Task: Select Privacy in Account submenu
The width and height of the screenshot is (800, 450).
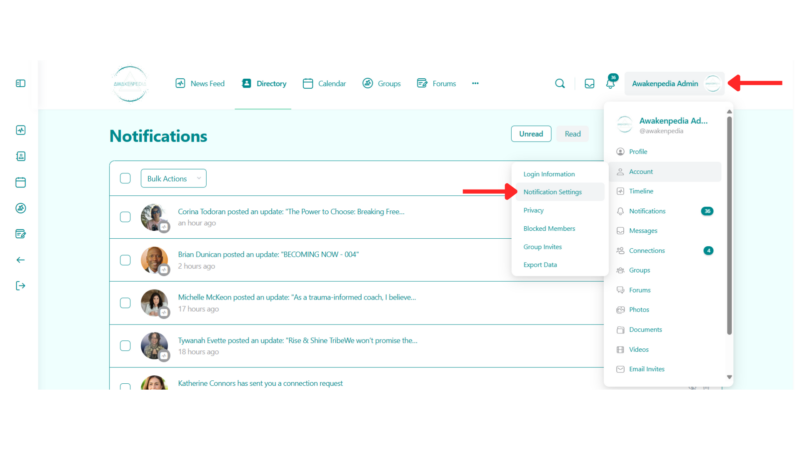Action: [x=534, y=210]
